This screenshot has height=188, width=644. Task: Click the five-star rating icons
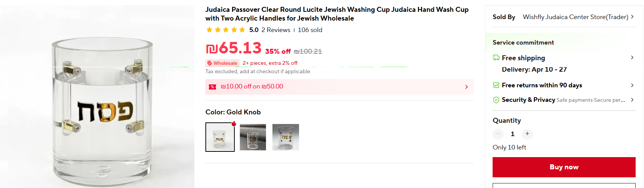[x=226, y=30]
